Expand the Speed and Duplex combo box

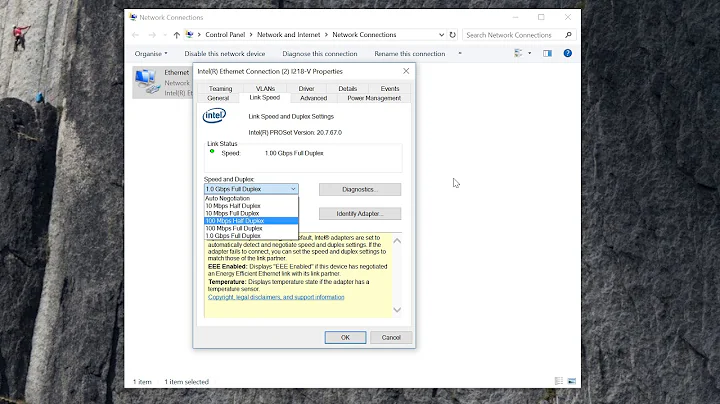coord(251,189)
